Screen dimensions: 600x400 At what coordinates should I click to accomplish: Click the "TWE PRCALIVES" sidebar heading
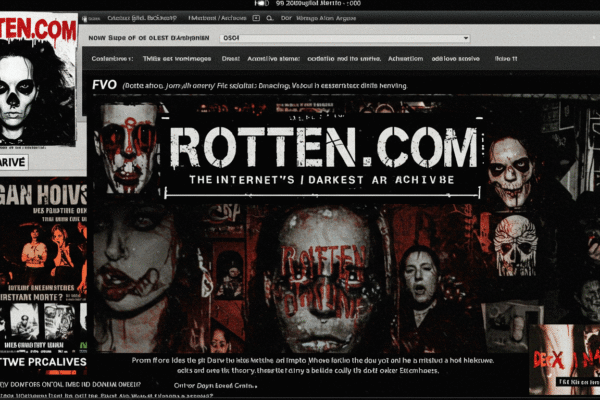43,362
